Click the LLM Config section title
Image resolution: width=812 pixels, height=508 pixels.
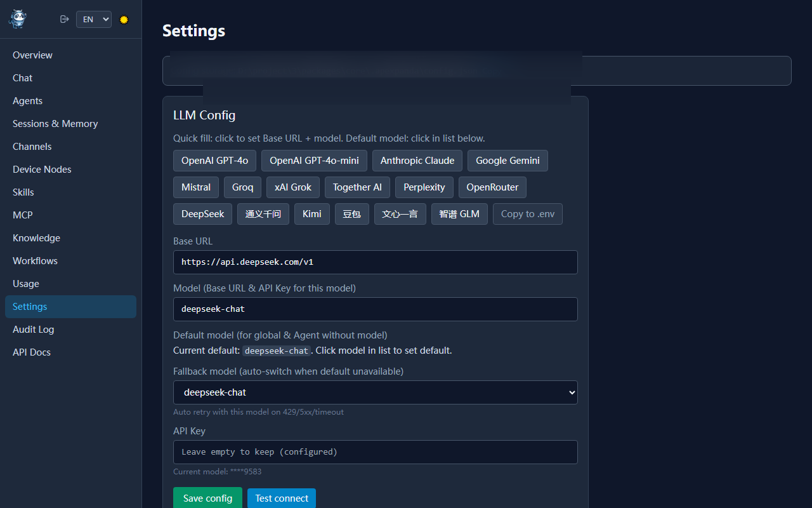click(x=204, y=115)
